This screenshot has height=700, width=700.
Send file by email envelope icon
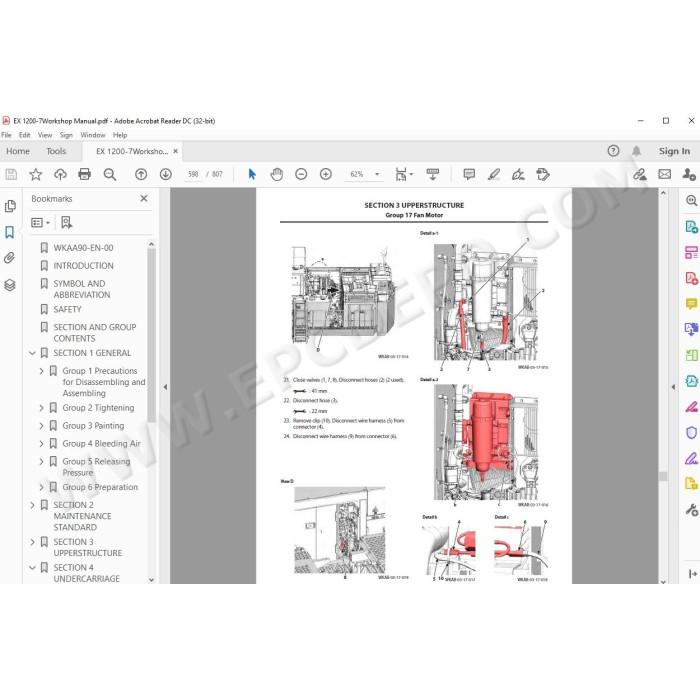tap(665, 174)
